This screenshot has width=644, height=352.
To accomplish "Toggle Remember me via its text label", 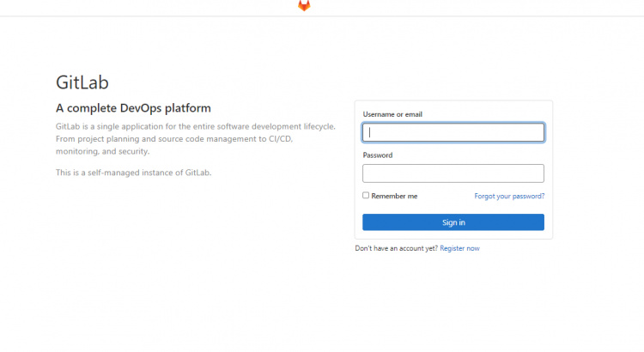I will pos(394,197).
